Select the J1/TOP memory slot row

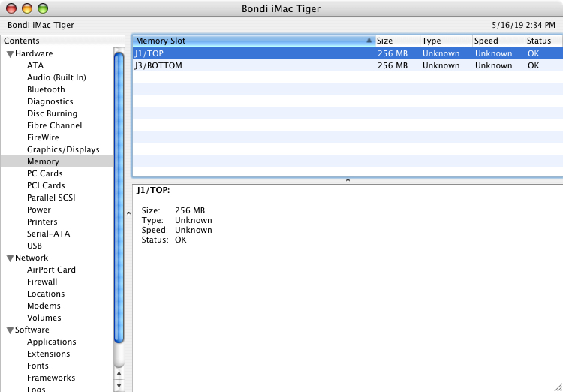pyautogui.click(x=348, y=53)
